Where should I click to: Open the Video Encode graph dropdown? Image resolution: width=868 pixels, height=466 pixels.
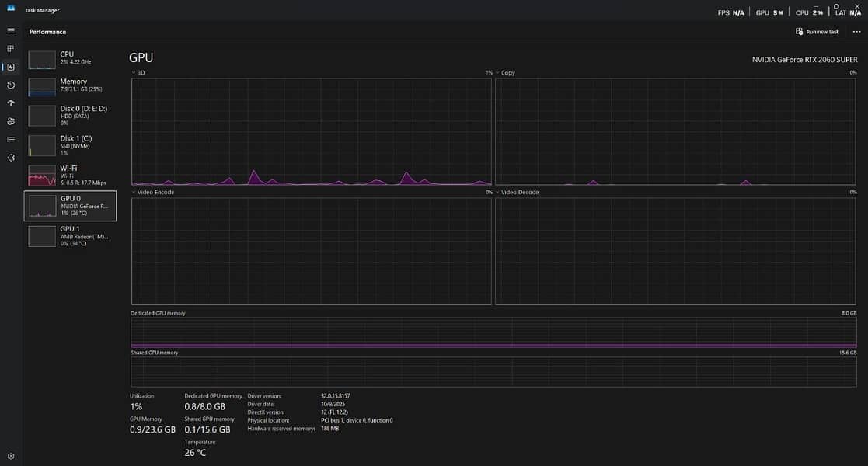[x=153, y=192]
